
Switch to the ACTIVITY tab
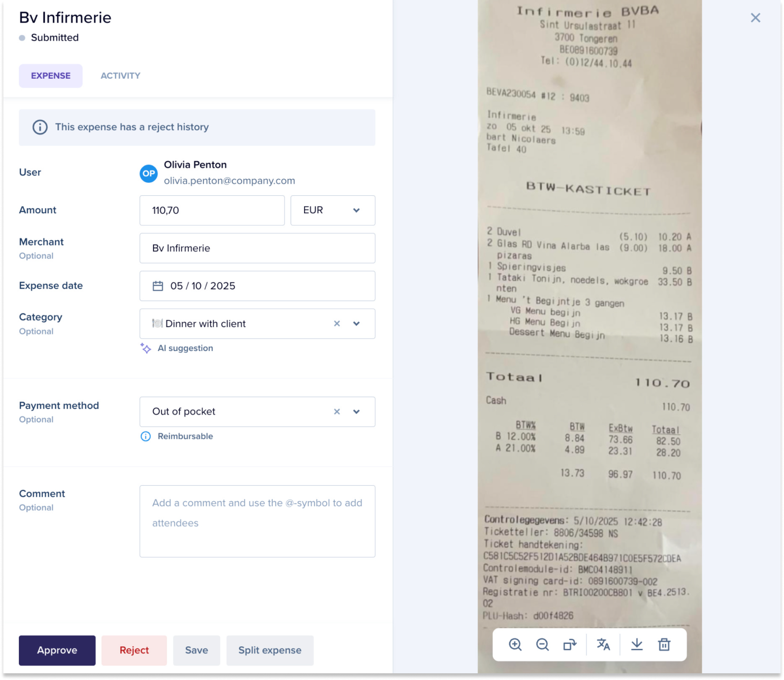[x=120, y=76]
